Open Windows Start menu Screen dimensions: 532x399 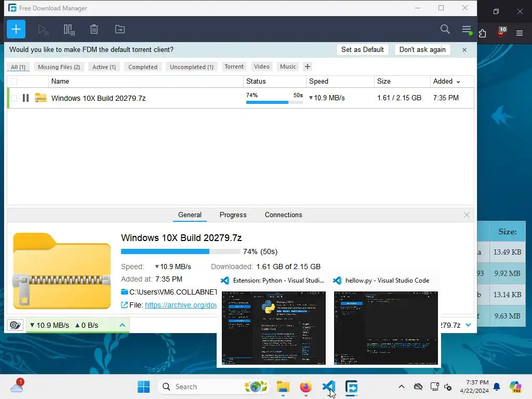click(x=143, y=387)
